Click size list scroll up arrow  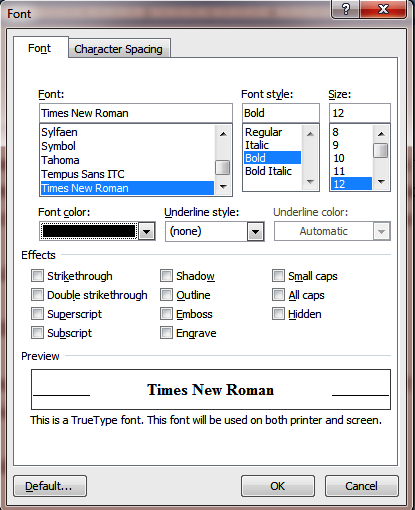381,134
